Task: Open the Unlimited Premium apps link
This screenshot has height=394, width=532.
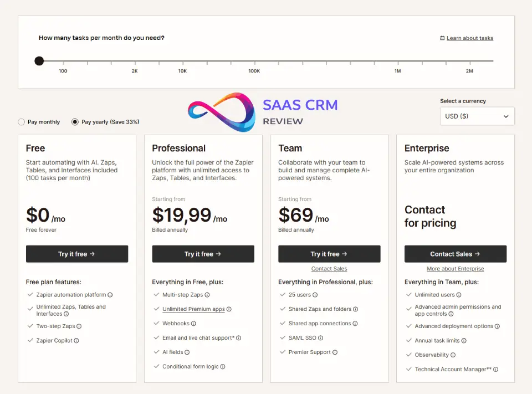Action: [x=193, y=309]
